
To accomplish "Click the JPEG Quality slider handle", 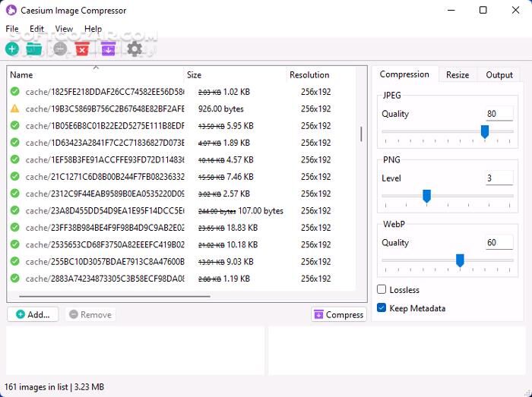I will [x=485, y=131].
